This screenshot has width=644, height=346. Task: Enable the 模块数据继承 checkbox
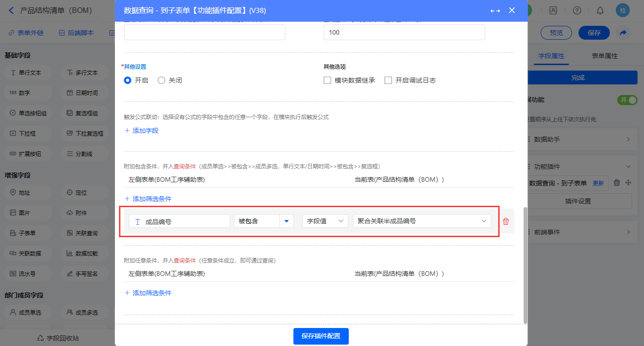tap(328, 80)
